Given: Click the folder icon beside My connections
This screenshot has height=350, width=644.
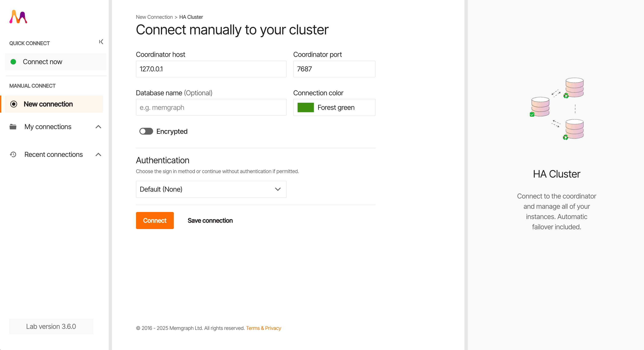Looking at the screenshot, I should point(13,127).
